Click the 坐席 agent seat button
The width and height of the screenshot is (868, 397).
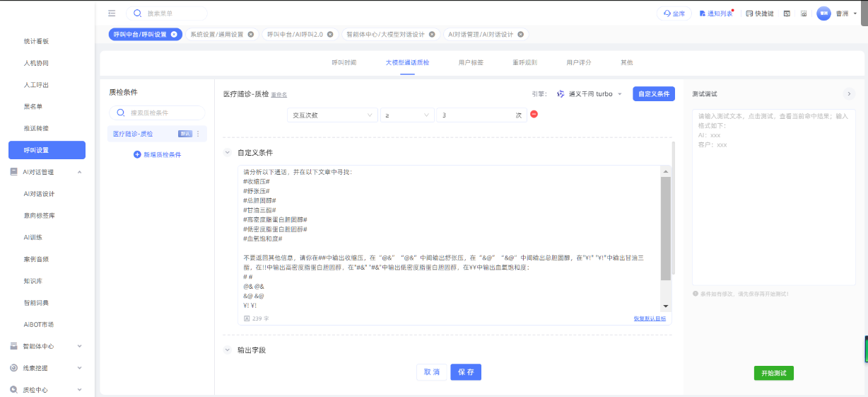pos(674,13)
